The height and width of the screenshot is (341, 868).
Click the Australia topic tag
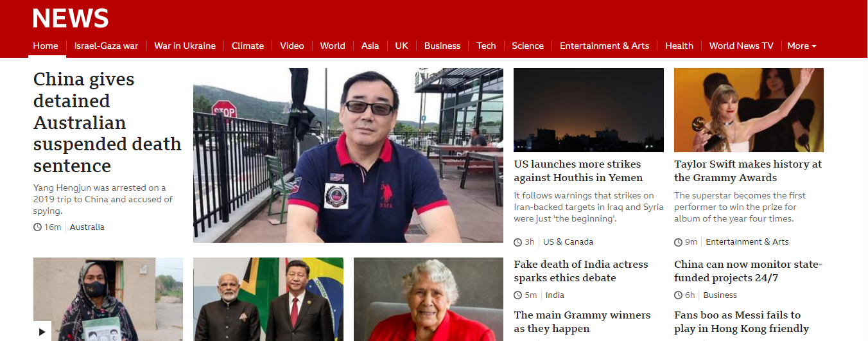pyautogui.click(x=87, y=227)
